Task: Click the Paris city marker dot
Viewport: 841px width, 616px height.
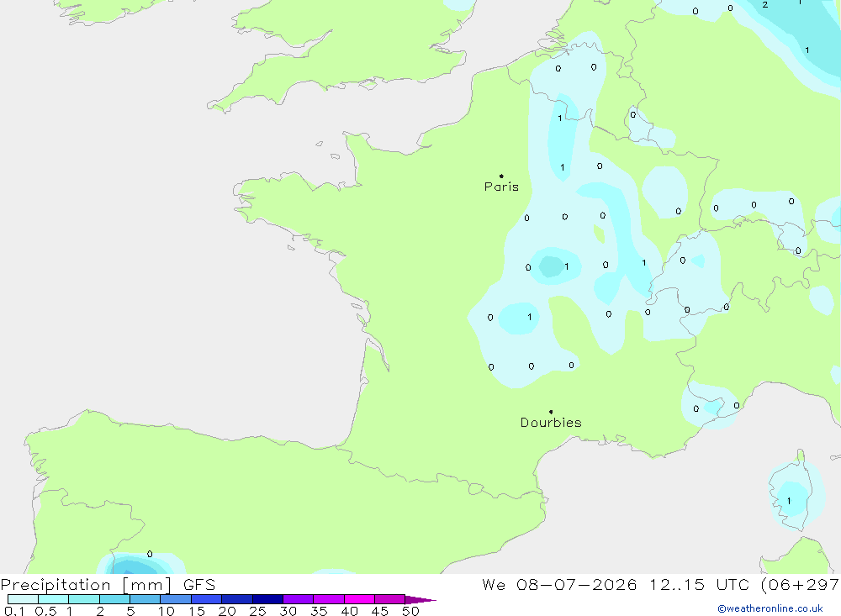Action: pyautogui.click(x=501, y=176)
